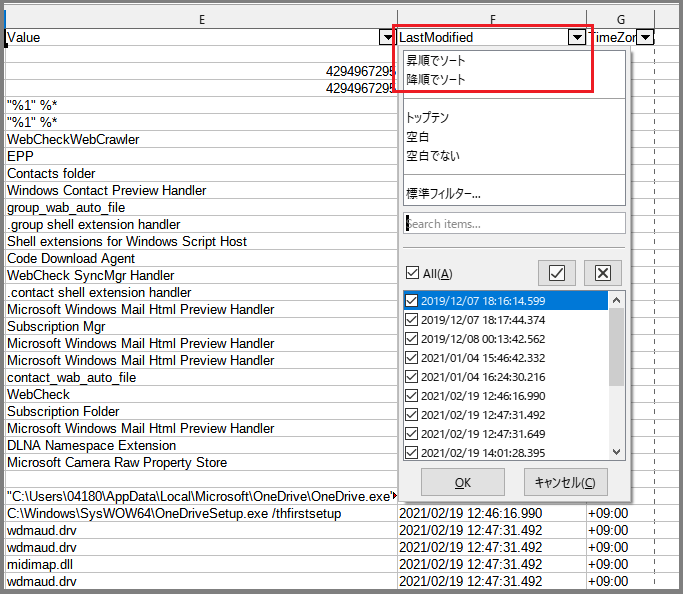This screenshot has height=594, width=683.
Task: Click the scroll up arrow in date list
Action: click(616, 300)
